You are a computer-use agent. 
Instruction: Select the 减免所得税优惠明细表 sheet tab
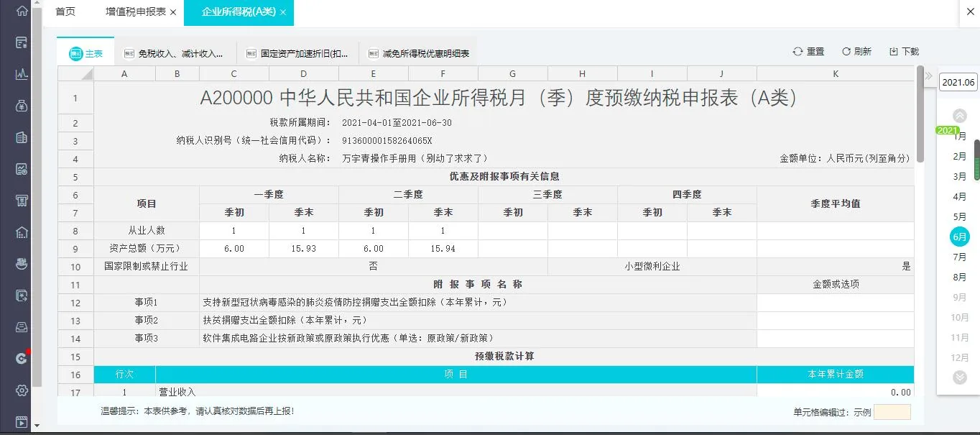tap(419, 53)
